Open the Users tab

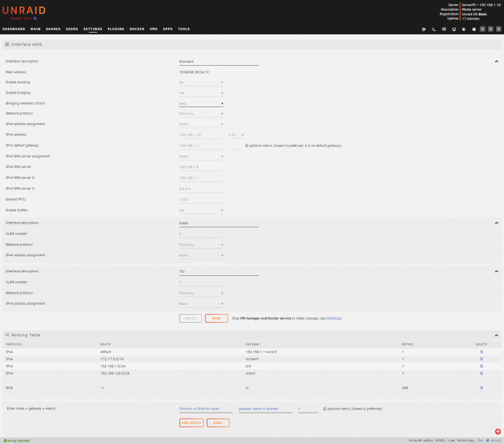[72, 29]
